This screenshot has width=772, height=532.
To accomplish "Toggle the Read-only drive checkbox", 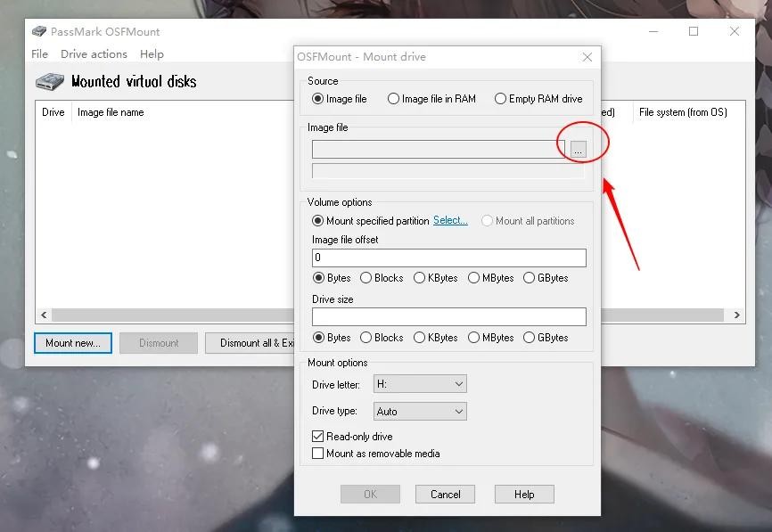I will point(318,437).
